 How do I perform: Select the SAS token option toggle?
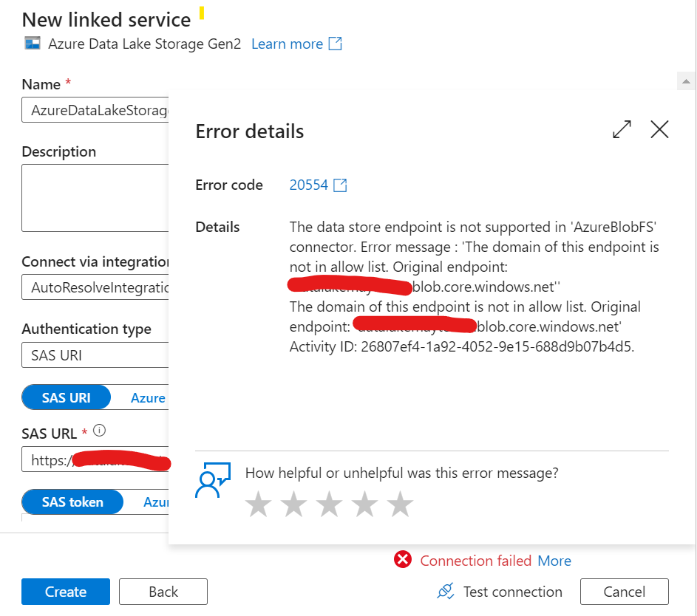72,502
